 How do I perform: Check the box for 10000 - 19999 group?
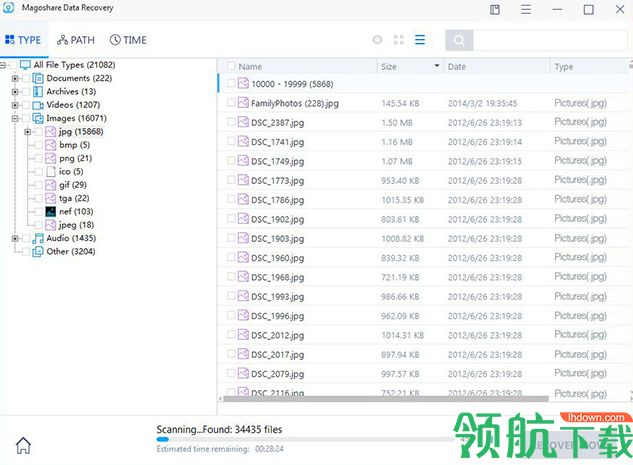point(231,83)
